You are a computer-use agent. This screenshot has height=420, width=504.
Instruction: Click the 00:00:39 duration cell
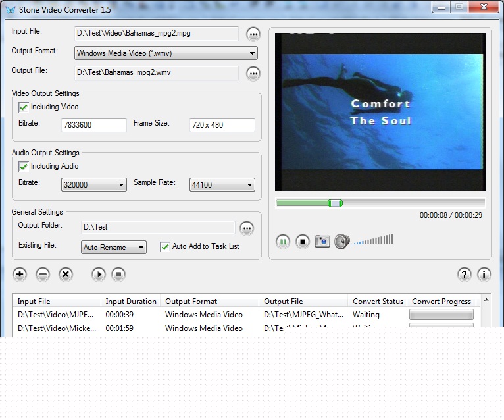coord(120,315)
